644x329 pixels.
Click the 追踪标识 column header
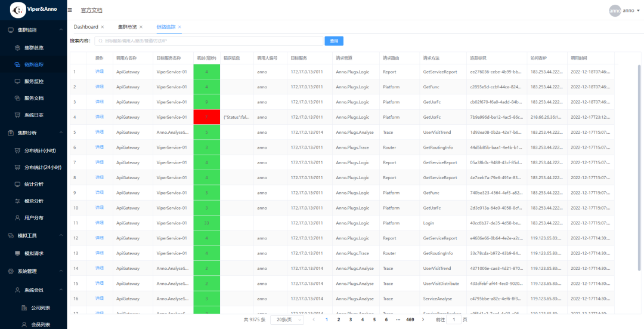coord(497,58)
